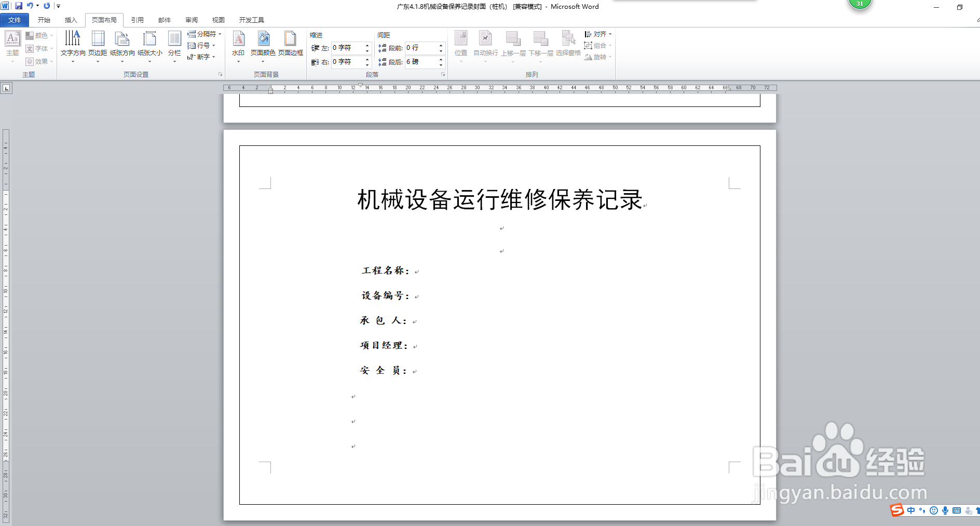980x526 pixels.
Task: Open the 段落 group dialog launcher
Action: (443, 74)
